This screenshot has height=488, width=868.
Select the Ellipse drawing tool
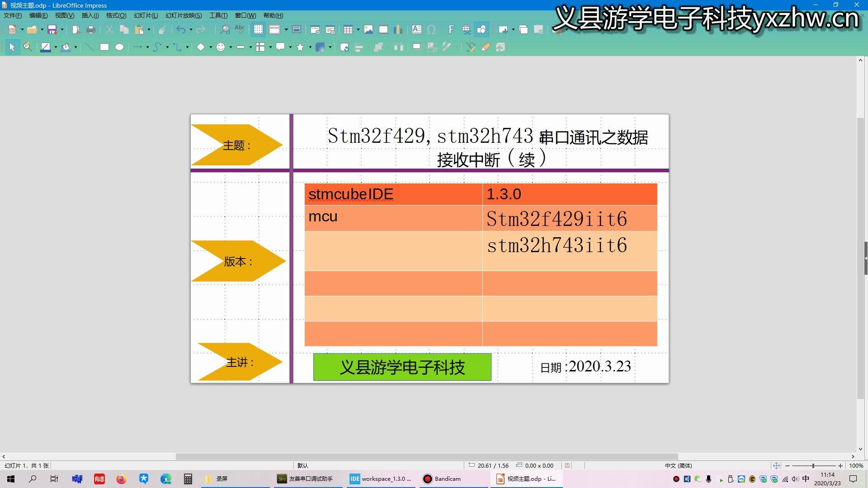coord(119,47)
